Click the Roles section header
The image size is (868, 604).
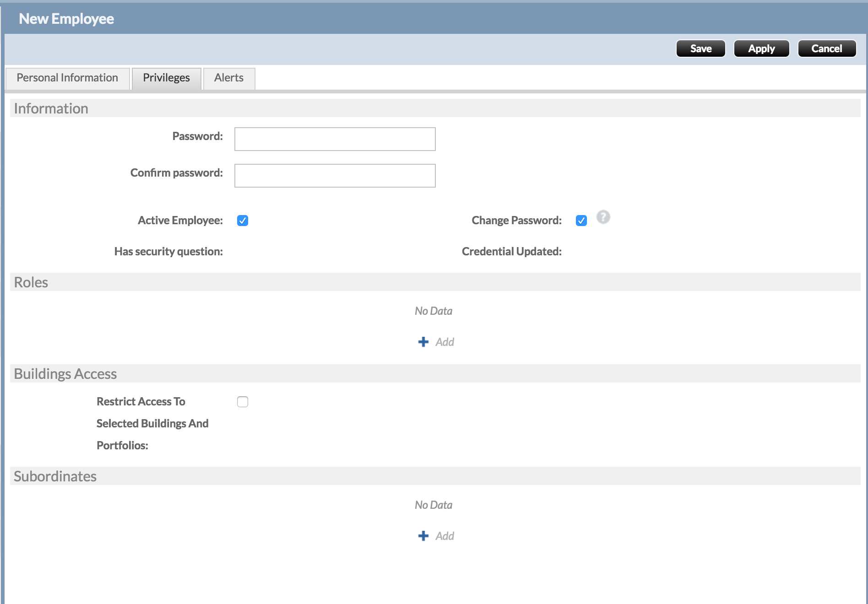31,282
